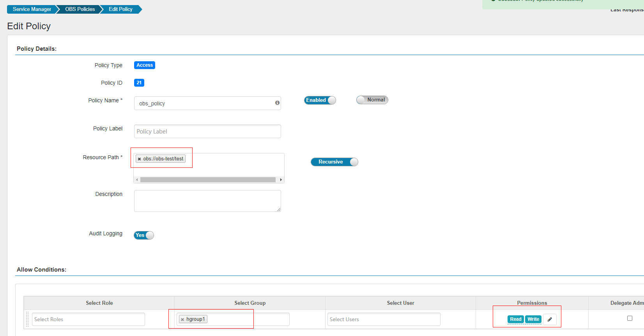
Task: Click the Description text area
Action: point(207,201)
